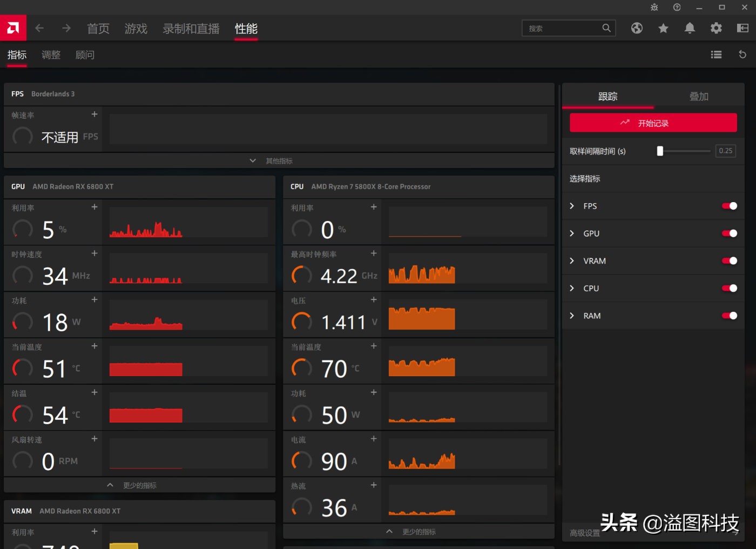Click the plus beside VRAM 利用率
This screenshot has height=549, width=756.
pos(94,532)
